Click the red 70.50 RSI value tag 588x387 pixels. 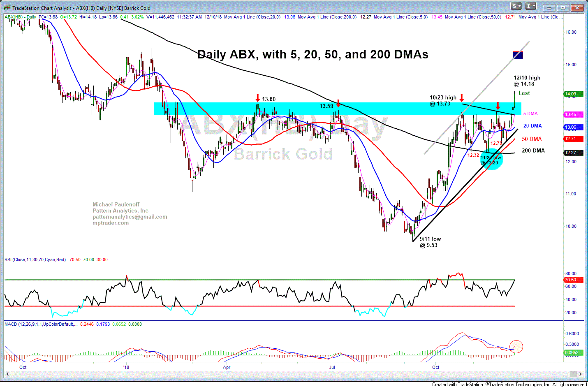(x=573, y=280)
